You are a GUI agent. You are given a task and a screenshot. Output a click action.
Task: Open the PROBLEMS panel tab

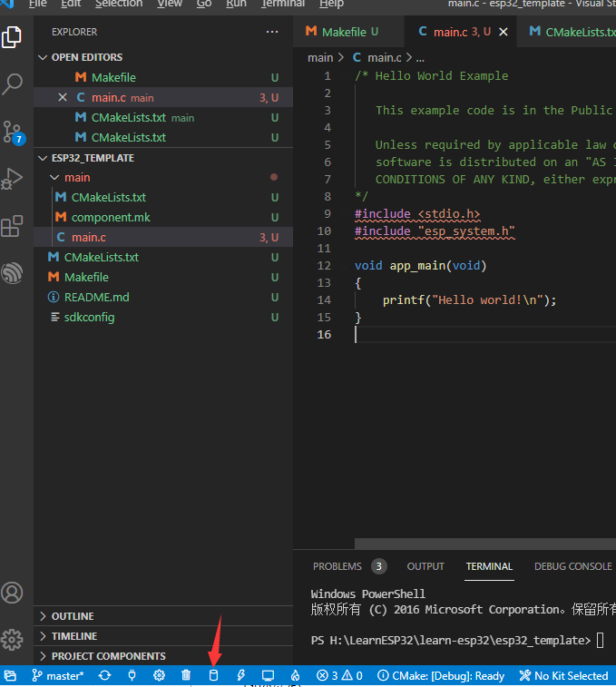(337, 566)
